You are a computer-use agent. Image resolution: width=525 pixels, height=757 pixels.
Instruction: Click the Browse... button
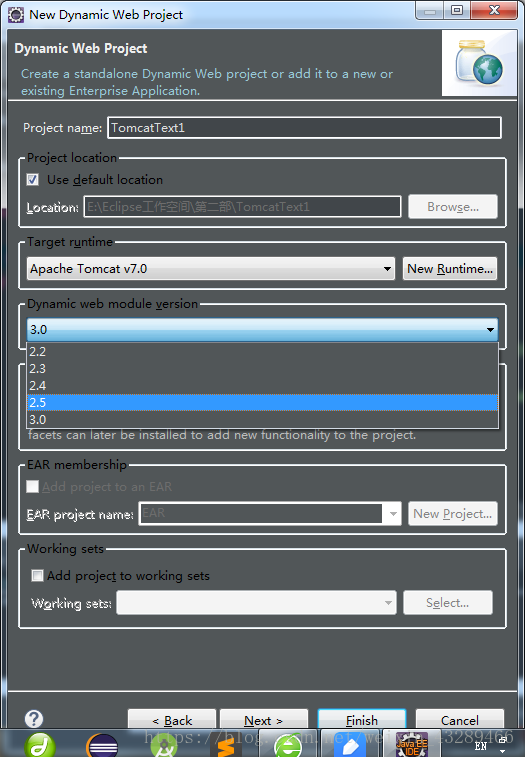(x=453, y=207)
